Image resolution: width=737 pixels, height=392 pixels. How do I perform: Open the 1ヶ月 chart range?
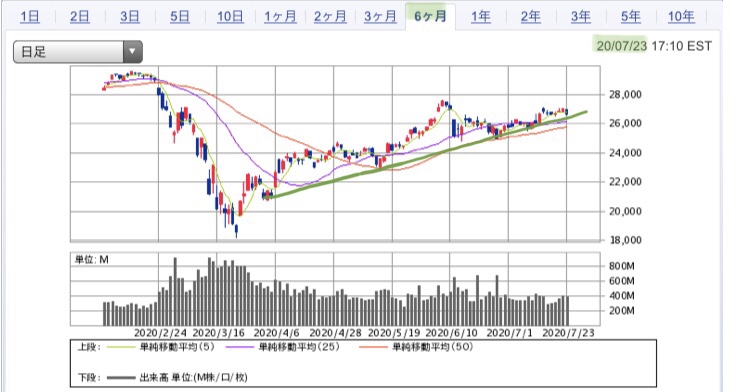[280, 17]
